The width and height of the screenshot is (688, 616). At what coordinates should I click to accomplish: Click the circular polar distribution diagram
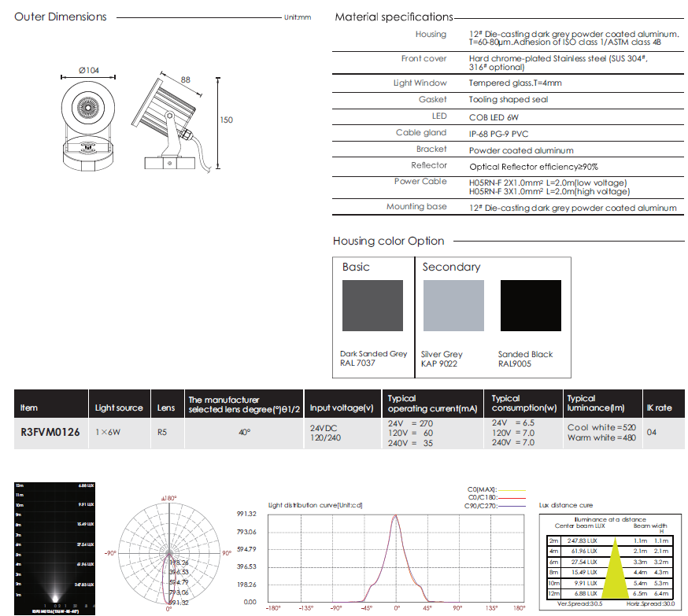168,553
